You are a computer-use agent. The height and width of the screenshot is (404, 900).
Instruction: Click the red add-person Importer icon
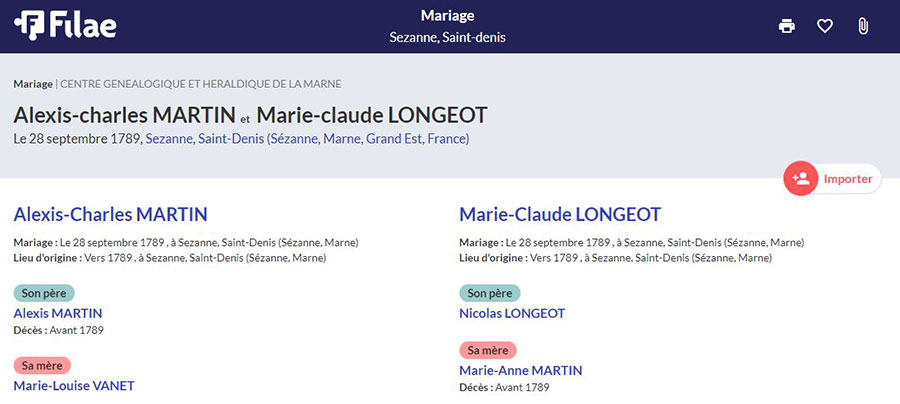tap(800, 179)
